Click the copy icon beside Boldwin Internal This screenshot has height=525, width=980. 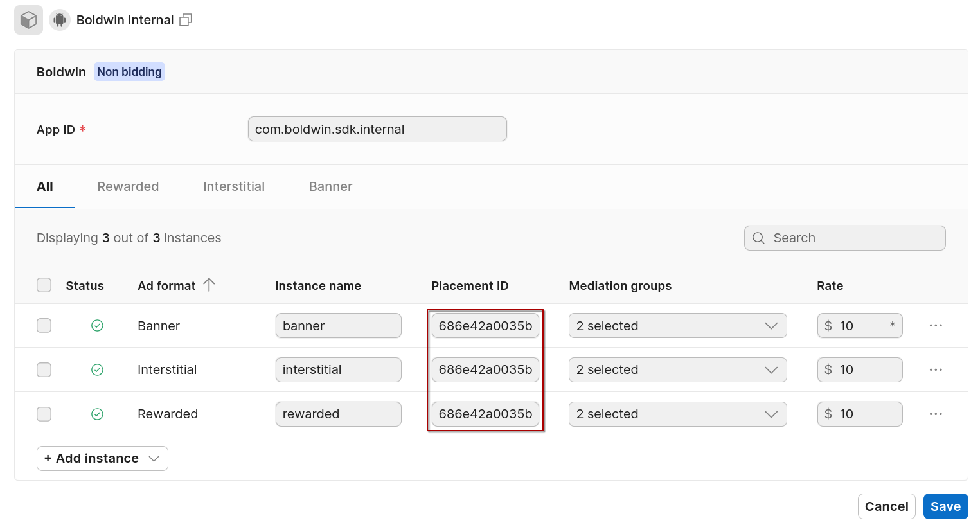click(x=186, y=19)
